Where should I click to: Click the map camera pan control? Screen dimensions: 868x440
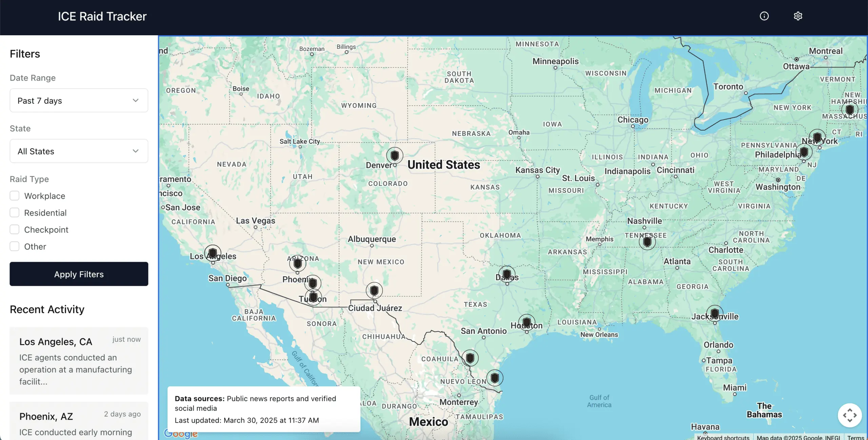[x=850, y=415]
